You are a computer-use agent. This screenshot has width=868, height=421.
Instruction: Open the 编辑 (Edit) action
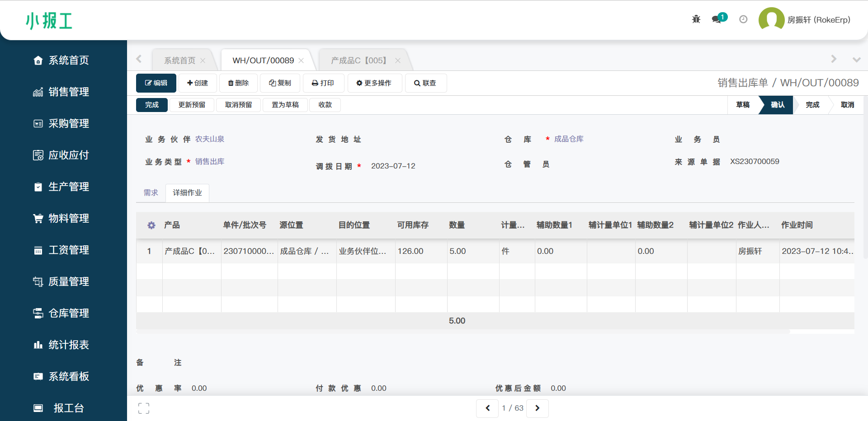(x=156, y=83)
